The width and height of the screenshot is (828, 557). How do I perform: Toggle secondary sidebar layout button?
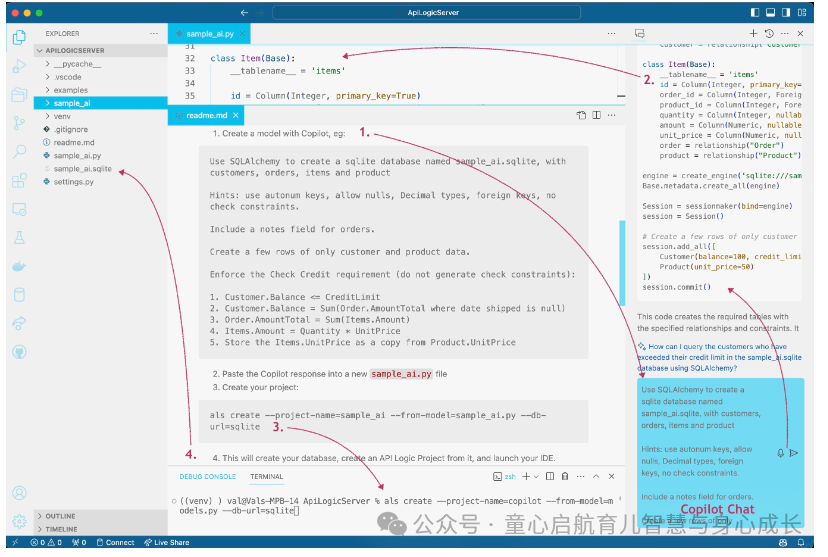pyautogui.click(x=786, y=13)
